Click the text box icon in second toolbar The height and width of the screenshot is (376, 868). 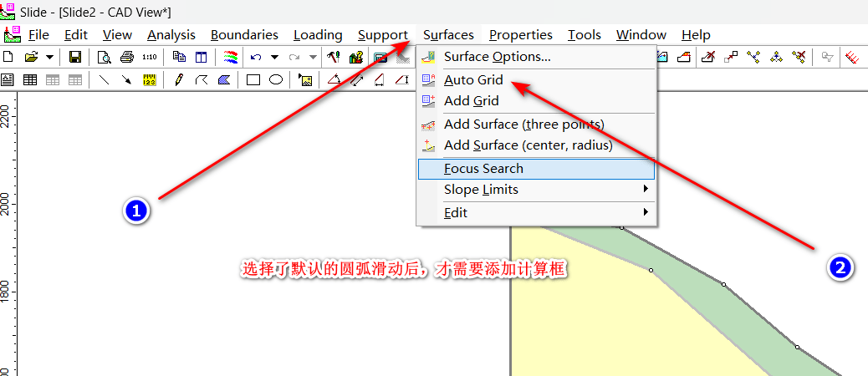(8, 80)
